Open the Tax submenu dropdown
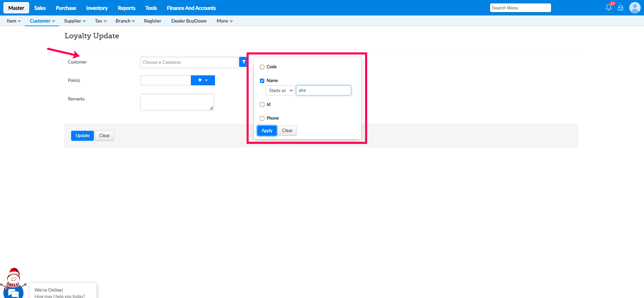The height and width of the screenshot is (298, 644). point(101,21)
